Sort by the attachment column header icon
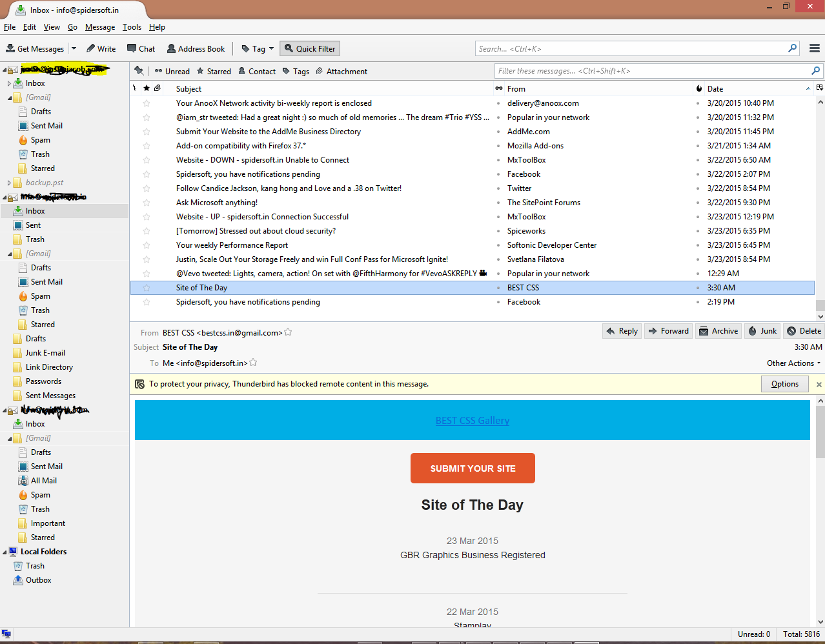 point(157,88)
